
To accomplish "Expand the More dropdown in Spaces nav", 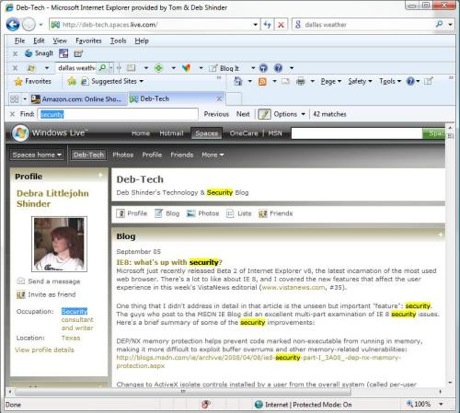I will tap(212, 155).
